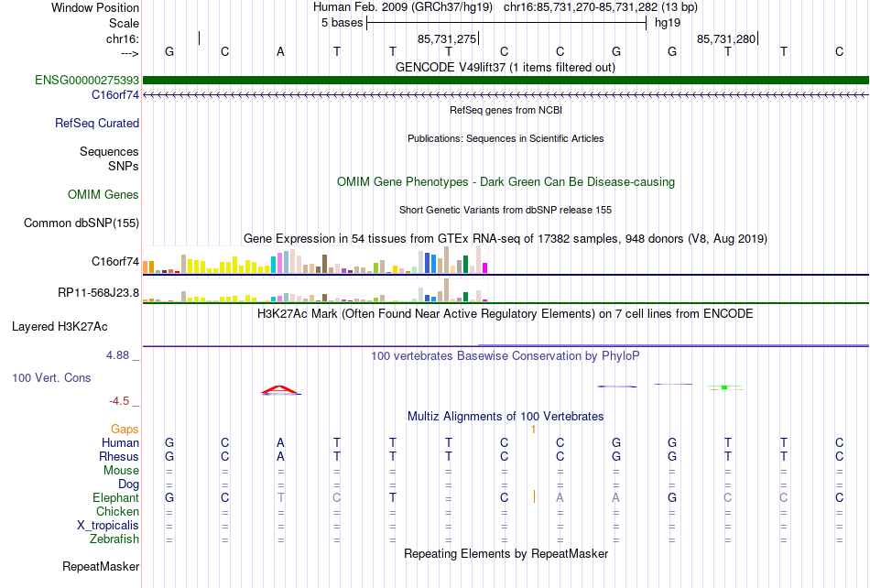Click the orange insertion mark in Elephant row
870x588 pixels.
pos(534,496)
